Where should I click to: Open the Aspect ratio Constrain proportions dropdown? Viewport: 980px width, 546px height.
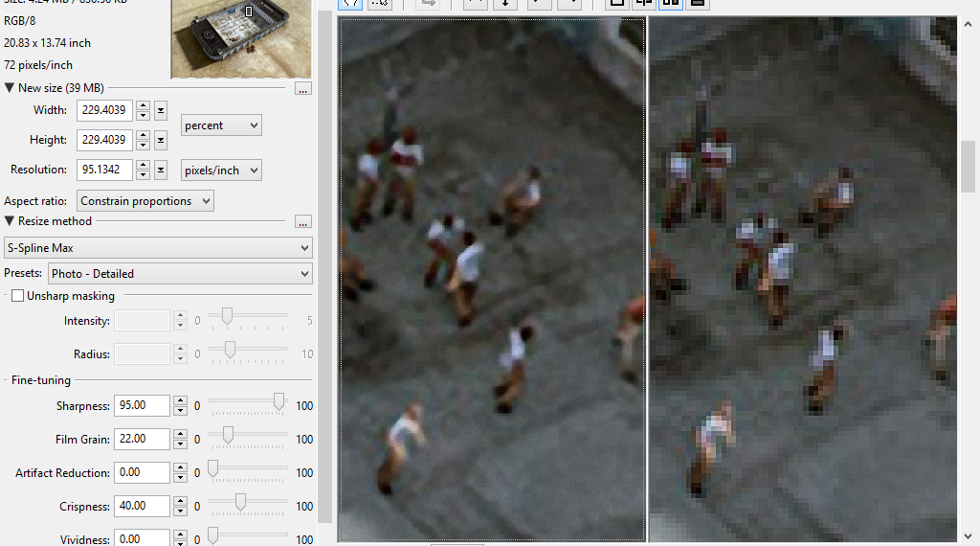[x=145, y=201]
